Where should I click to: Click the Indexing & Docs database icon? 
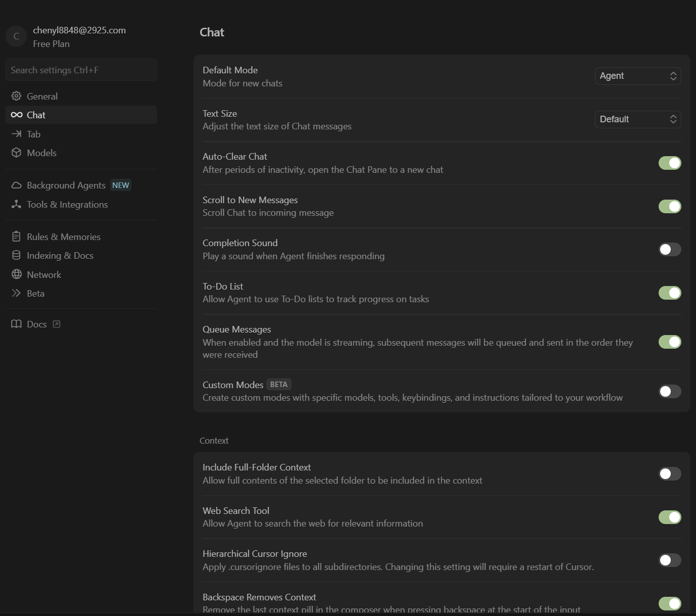point(16,256)
